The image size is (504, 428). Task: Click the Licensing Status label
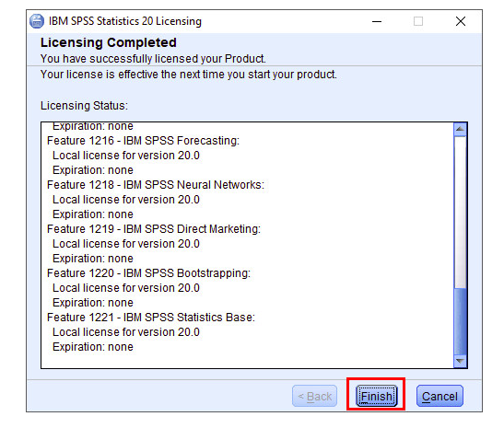(84, 106)
